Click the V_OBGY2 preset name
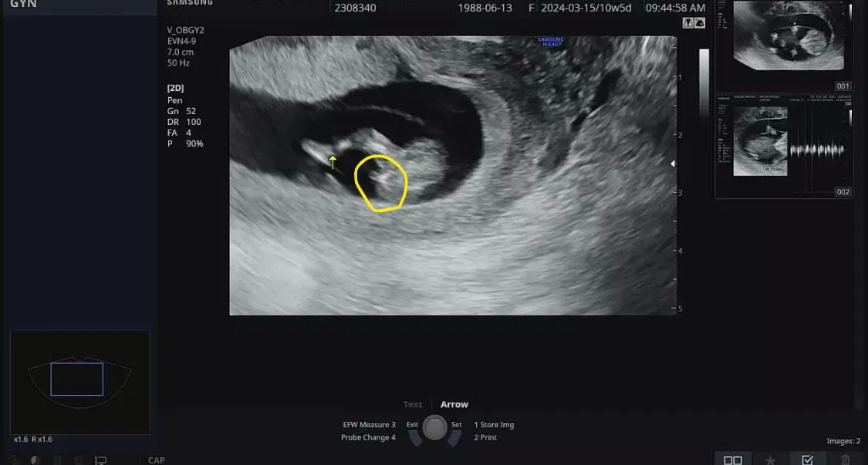This screenshot has height=465, width=868. click(185, 30)
